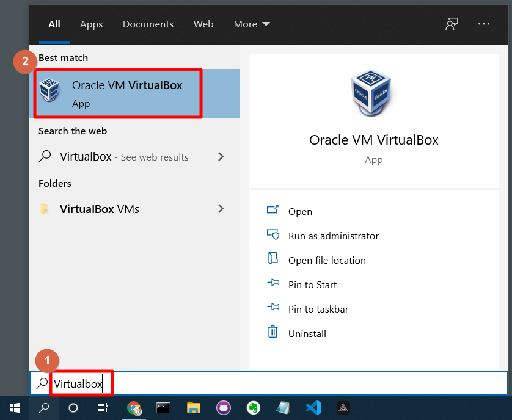Click the magnifier icon in the search box
The height and width of the screenshot is (420, 512).
click(42, 383)
